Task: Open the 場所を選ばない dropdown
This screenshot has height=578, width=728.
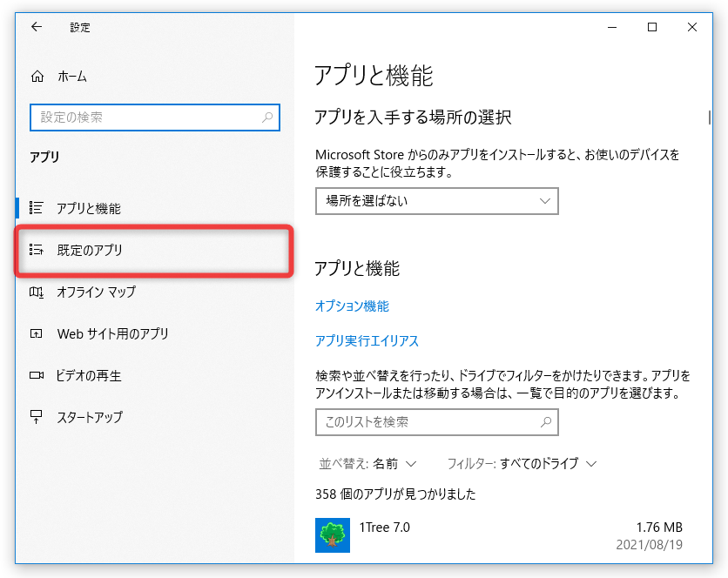Action: (x=437, y=201)
